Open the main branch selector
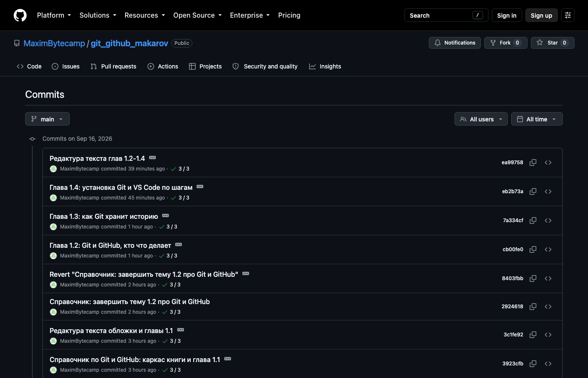The image size is (588, 378). pyautogui.click(x=47, y=119)
